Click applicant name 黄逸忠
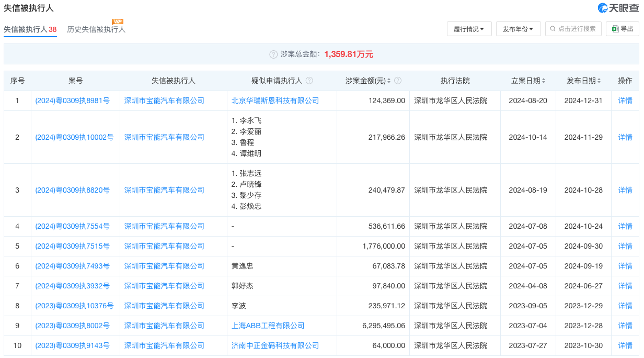The width and height of the screenshot is (644, 358). pyautogui.click(x=243, y=266)
